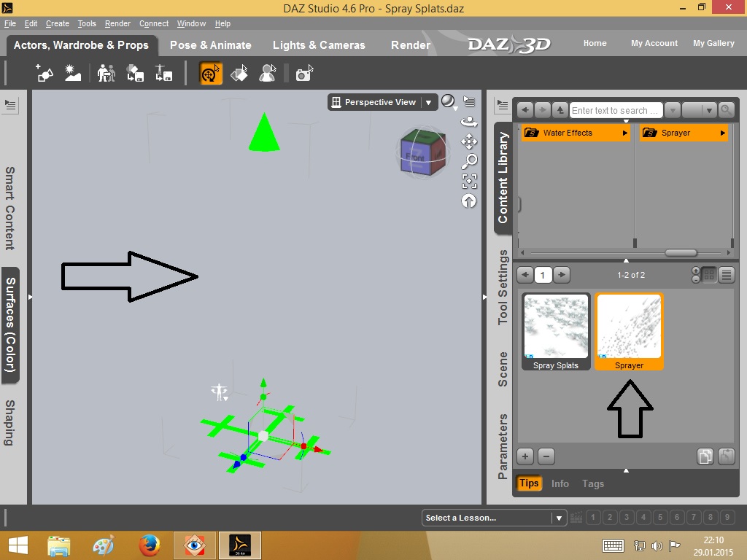This screenshot has width=747, height=560.
Task: Select the Sprayer thumbnail
Action: click(629, 332)
